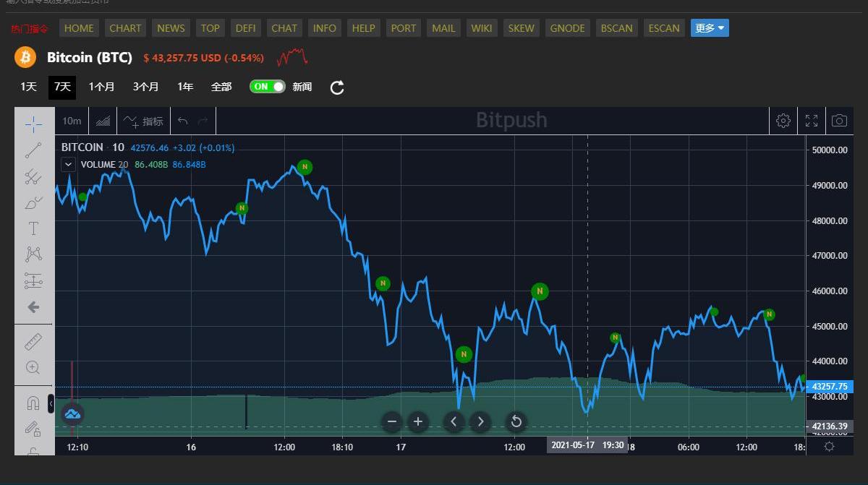The height and width of the screenshot is (485, 868).
Task: Select the ruler measure tool
Action: point(33,341)
